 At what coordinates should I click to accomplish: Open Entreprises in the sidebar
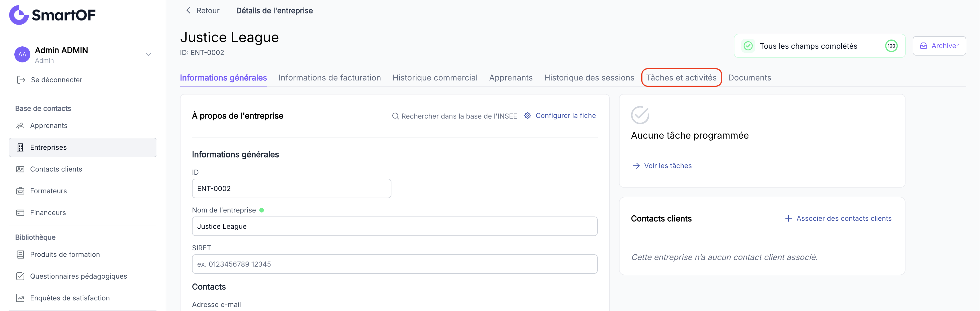point(83,147)
